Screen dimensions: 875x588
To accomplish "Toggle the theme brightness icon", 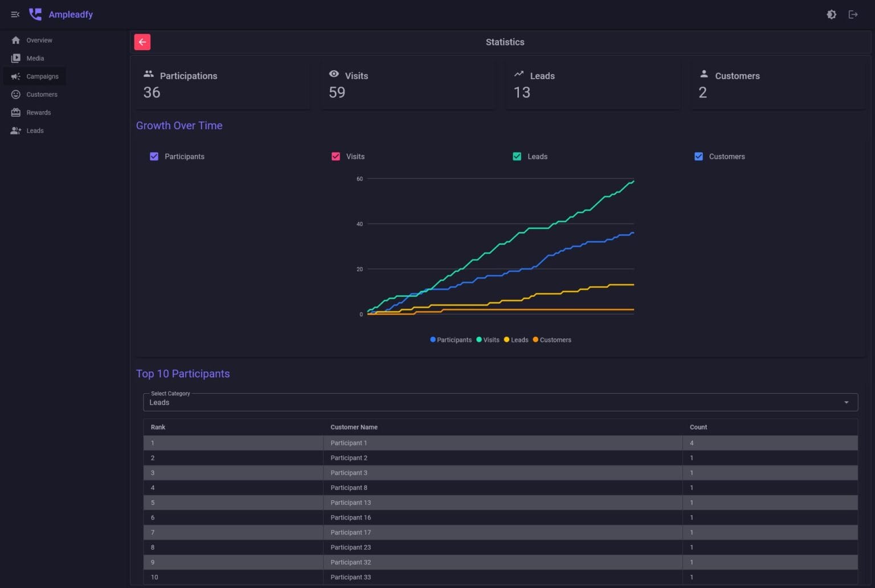I will [831, 14].
